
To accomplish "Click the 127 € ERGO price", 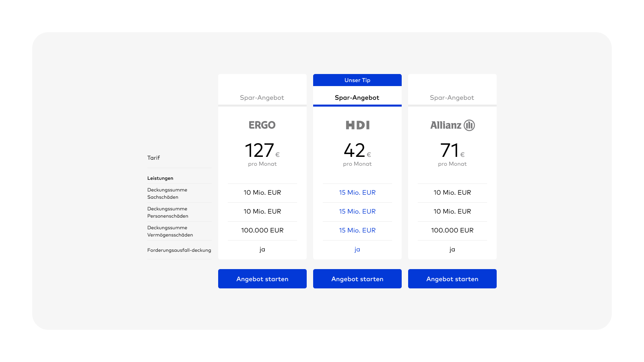I will 262,150.
